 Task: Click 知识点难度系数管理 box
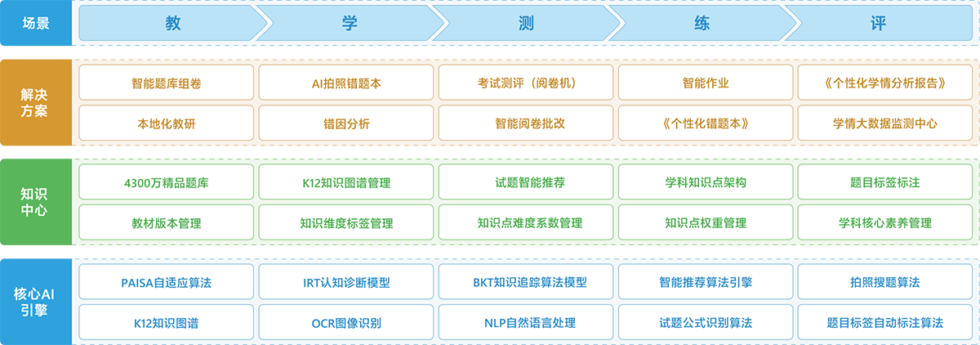526,222
